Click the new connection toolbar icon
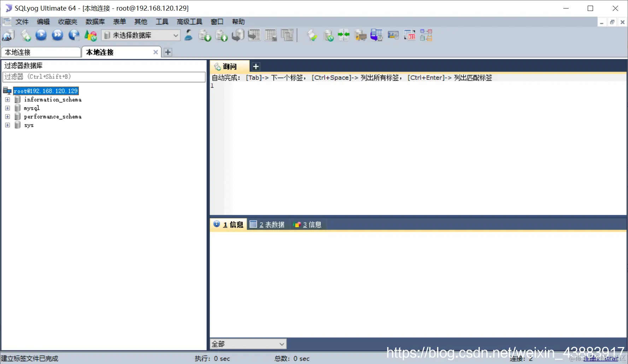This screenshot has height=364, width=628. [x=8, y=35]
